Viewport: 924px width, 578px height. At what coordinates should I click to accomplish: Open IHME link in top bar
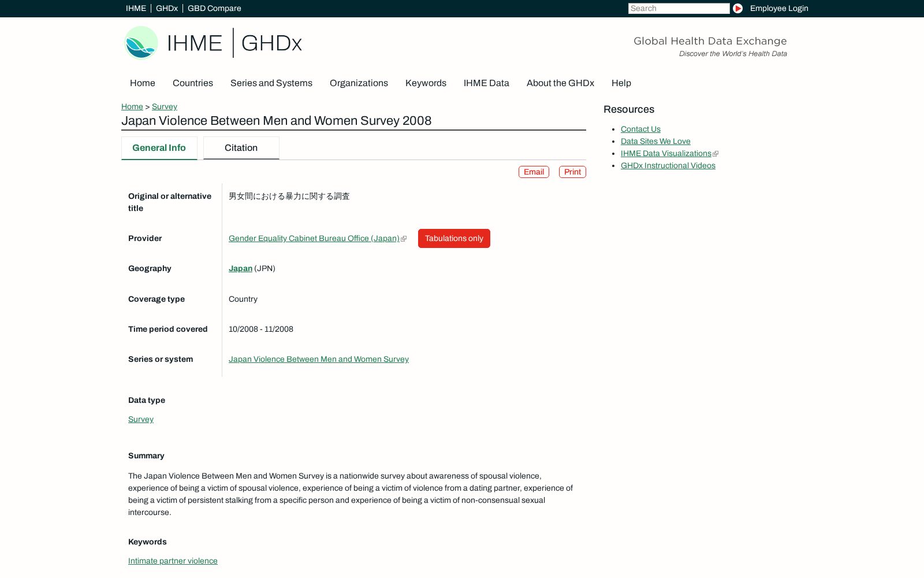point(136,8)
